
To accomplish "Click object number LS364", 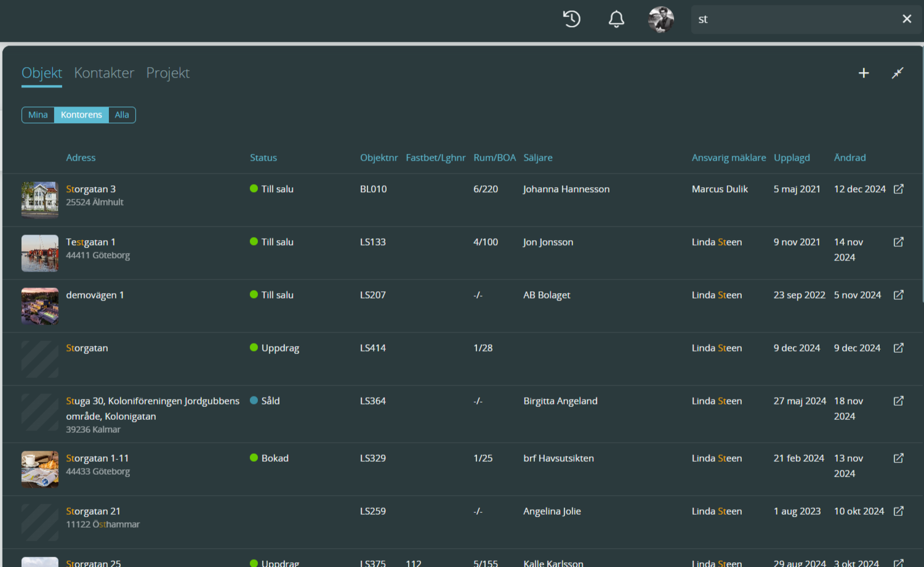I will coord(373,401).
